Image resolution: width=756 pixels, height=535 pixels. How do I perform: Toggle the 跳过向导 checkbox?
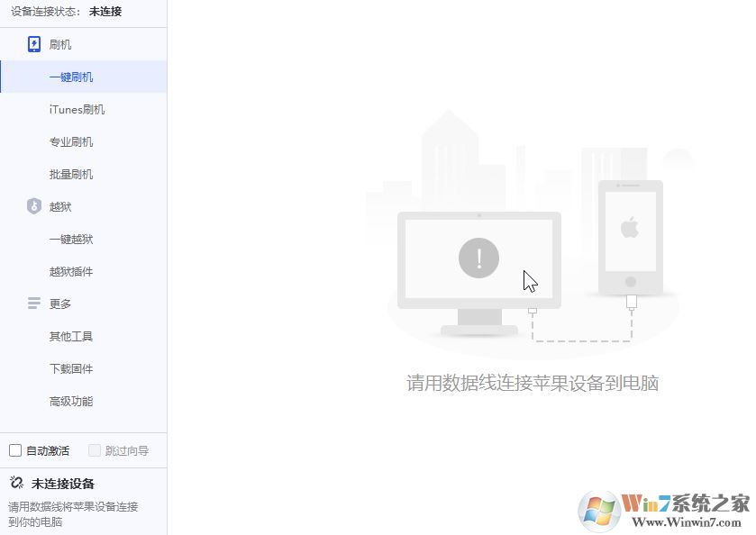click(94, 449)
